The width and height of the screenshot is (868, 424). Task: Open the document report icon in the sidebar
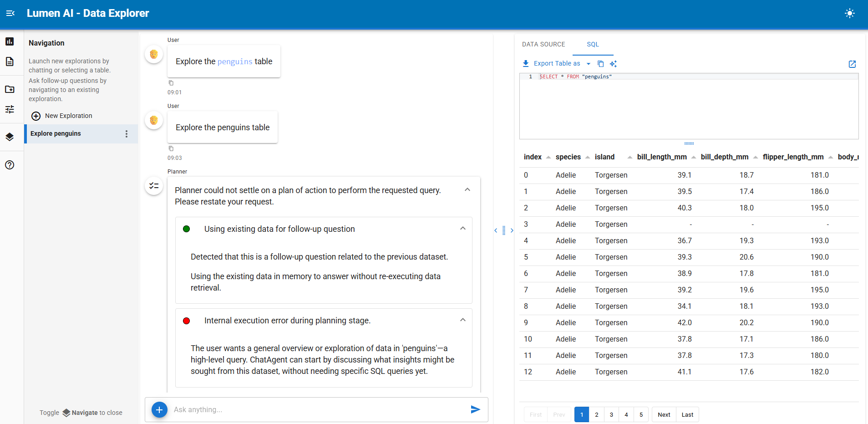tap(10, 61)
